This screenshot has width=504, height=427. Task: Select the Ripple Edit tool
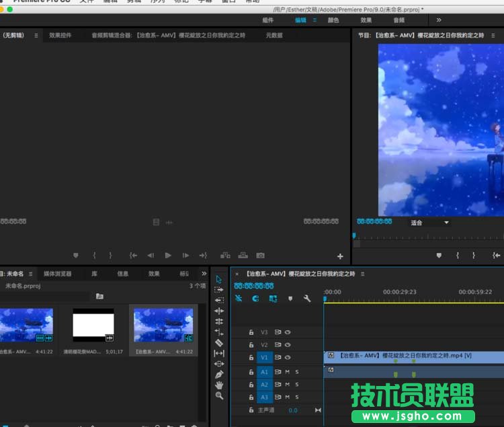tap(219, 311)
